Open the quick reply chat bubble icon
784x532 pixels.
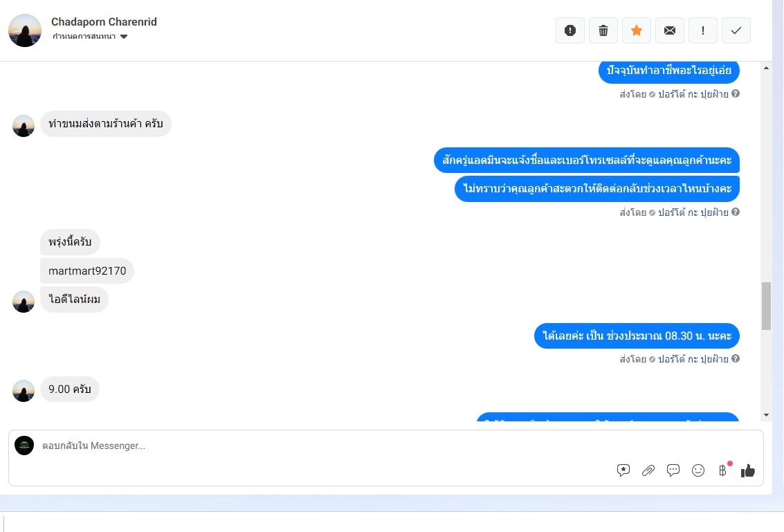[x=673, y=470]
